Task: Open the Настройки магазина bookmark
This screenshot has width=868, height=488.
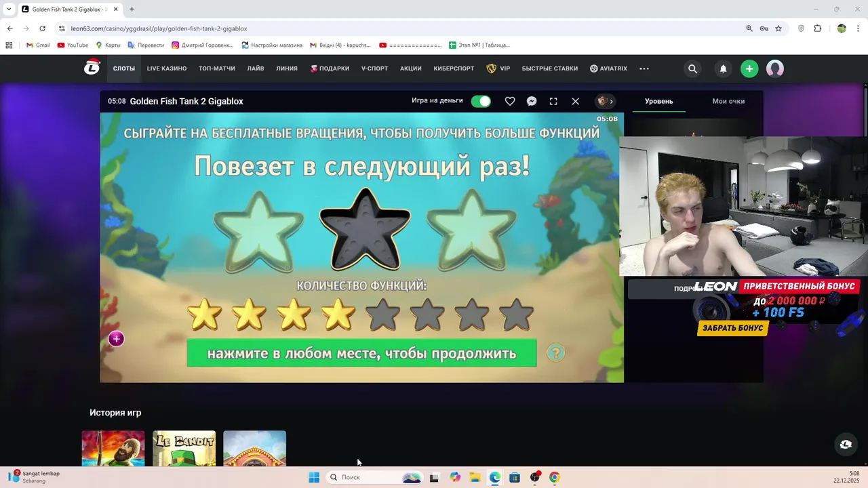Action: click(x=272, y=45)
